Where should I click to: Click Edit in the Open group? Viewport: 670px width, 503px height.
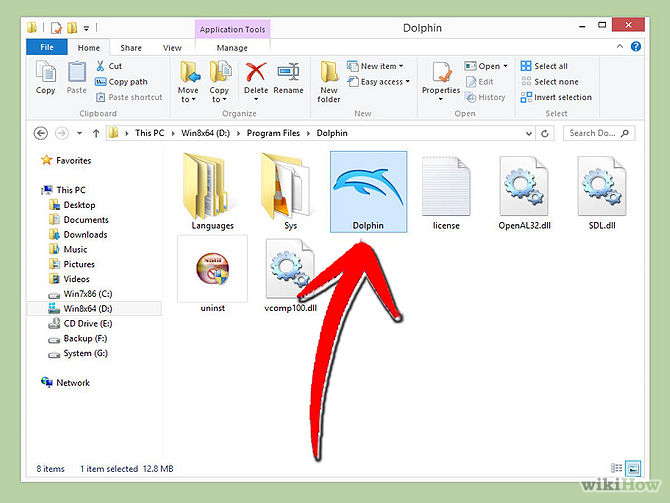479,82
